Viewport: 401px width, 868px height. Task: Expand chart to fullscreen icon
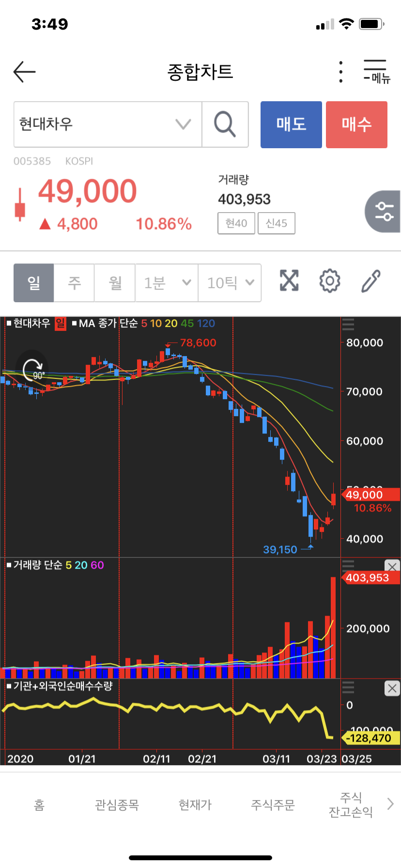coord(289,280)
